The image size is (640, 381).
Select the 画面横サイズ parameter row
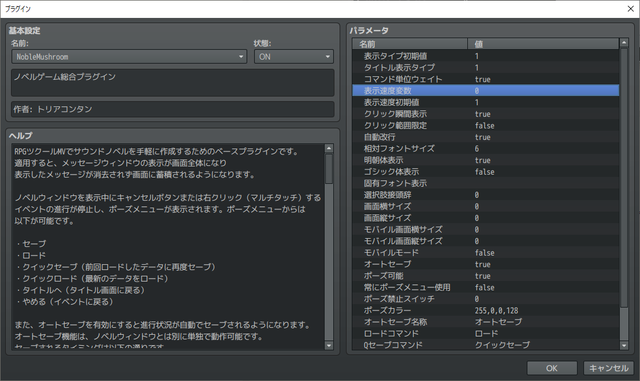(x=486, y=206)
